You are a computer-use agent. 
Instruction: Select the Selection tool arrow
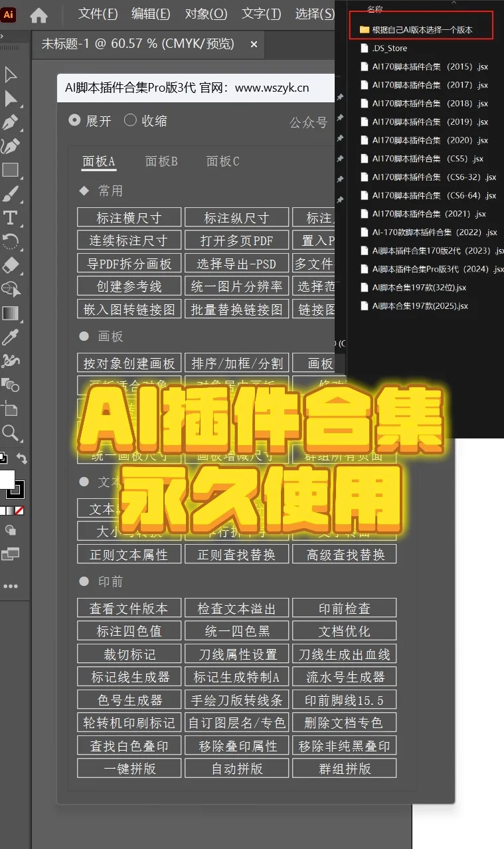(11, 74)
